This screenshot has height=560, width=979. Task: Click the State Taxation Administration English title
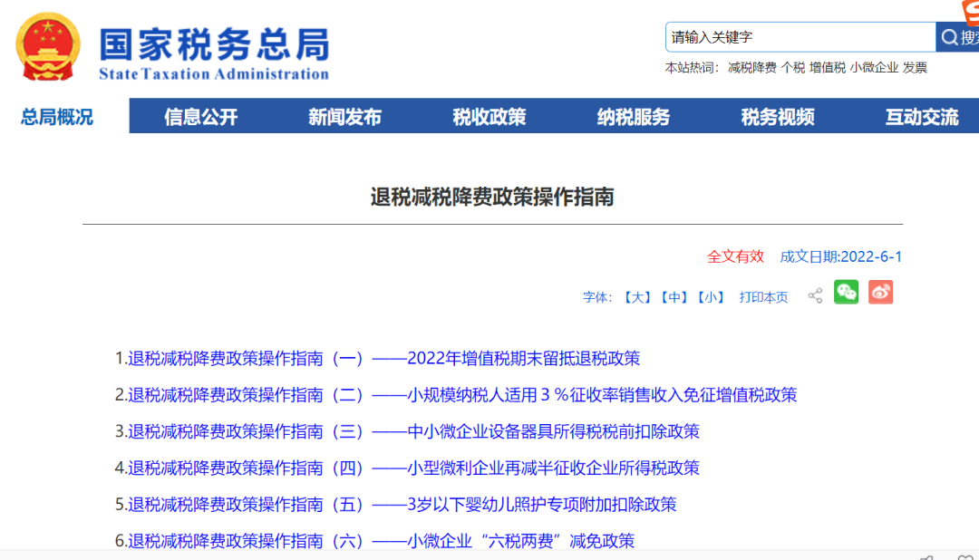[214, 73]
